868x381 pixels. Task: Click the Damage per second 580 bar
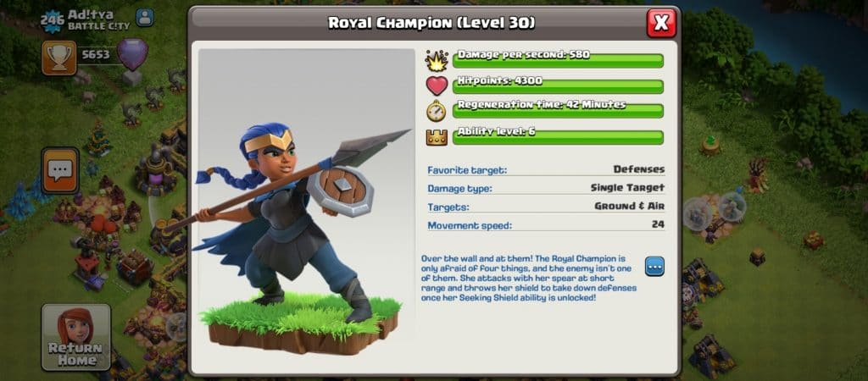[558, 59]
